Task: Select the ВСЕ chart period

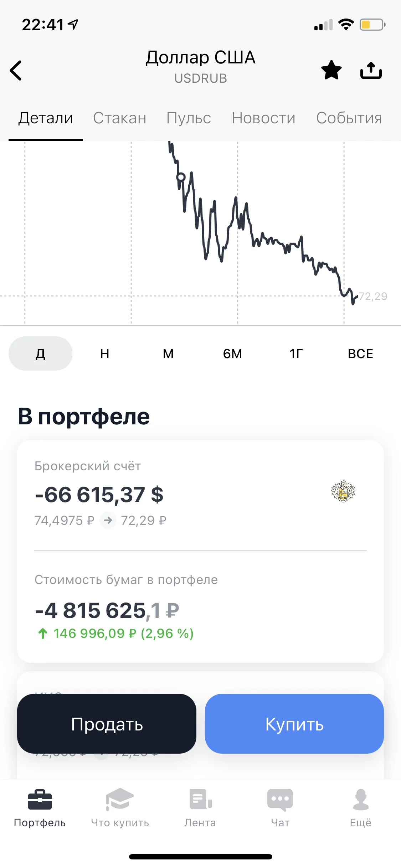Action: (x=360, y=353)
